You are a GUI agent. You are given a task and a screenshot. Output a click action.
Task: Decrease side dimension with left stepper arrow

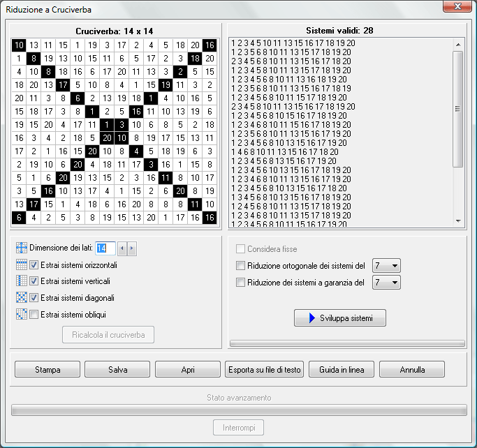122,248
